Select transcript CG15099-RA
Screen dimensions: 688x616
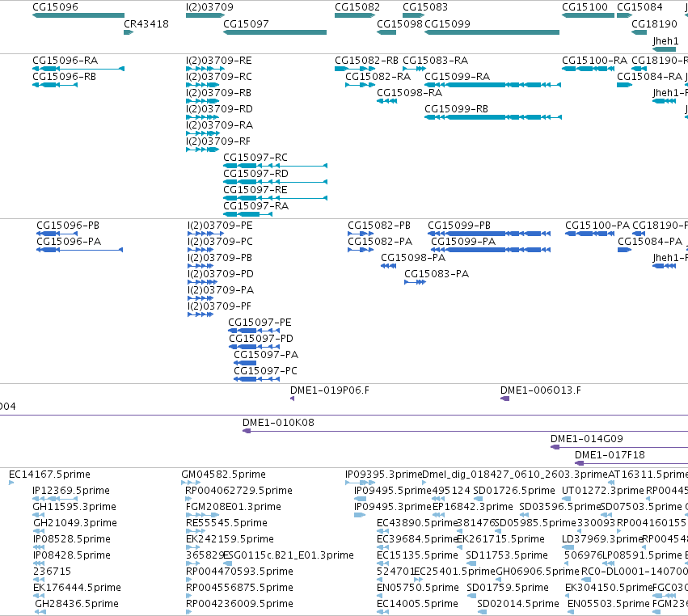pos(458,76)
